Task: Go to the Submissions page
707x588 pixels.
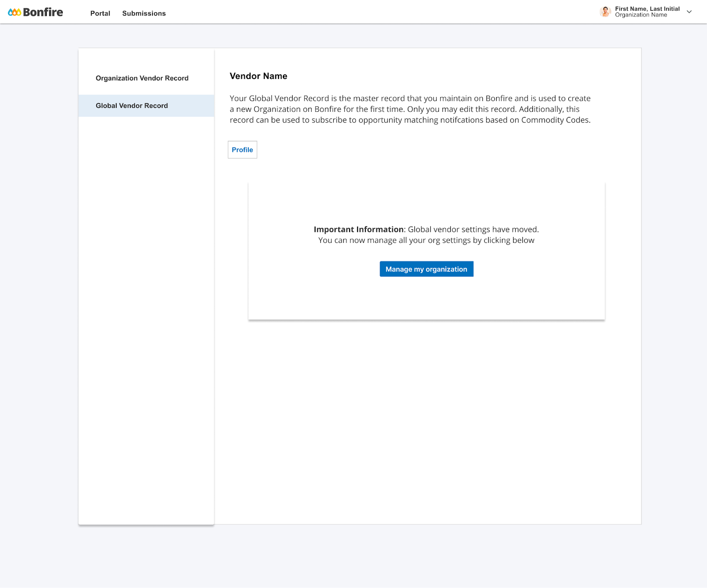Action: (144, 13)
